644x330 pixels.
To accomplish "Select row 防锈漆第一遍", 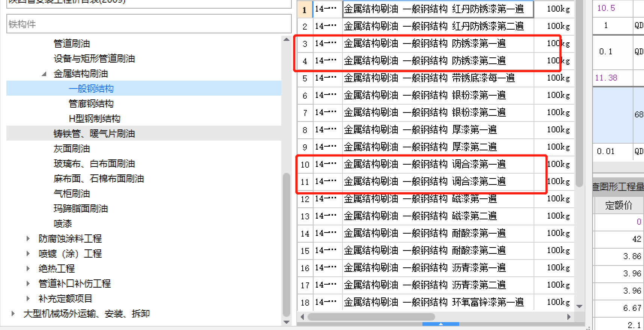I will (436, 43).
